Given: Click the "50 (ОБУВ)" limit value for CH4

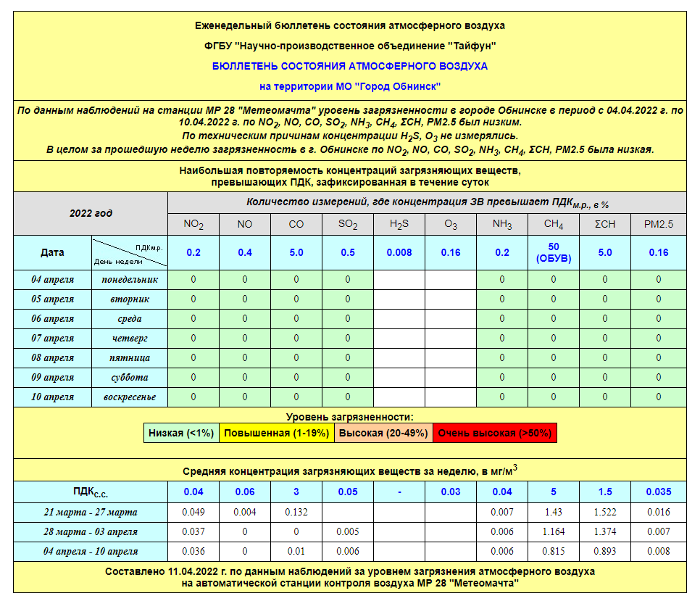Looking at the screenshot, I should click(554, 252).
